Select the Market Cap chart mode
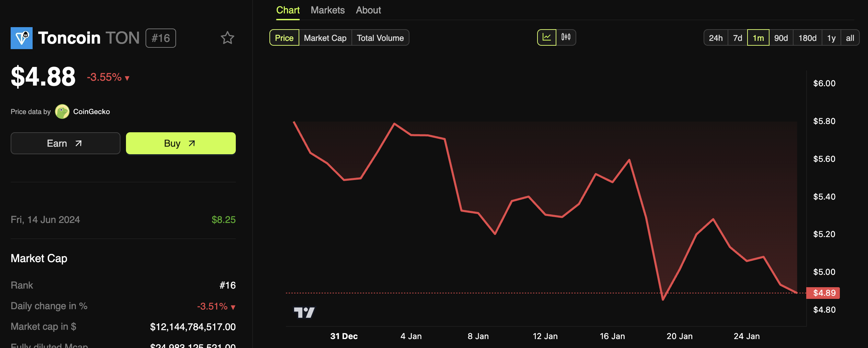This screenshot has height=348, width=868. coord(325,38)
